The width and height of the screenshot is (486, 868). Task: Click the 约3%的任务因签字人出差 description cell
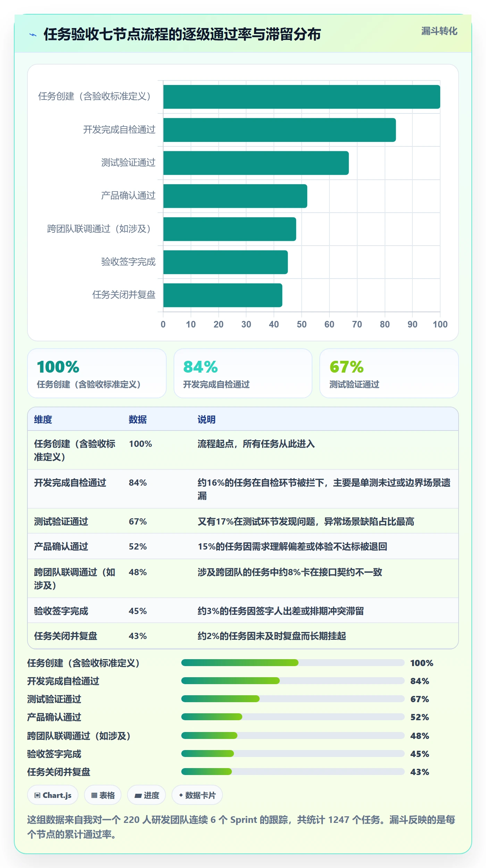(x=280, y=611)
